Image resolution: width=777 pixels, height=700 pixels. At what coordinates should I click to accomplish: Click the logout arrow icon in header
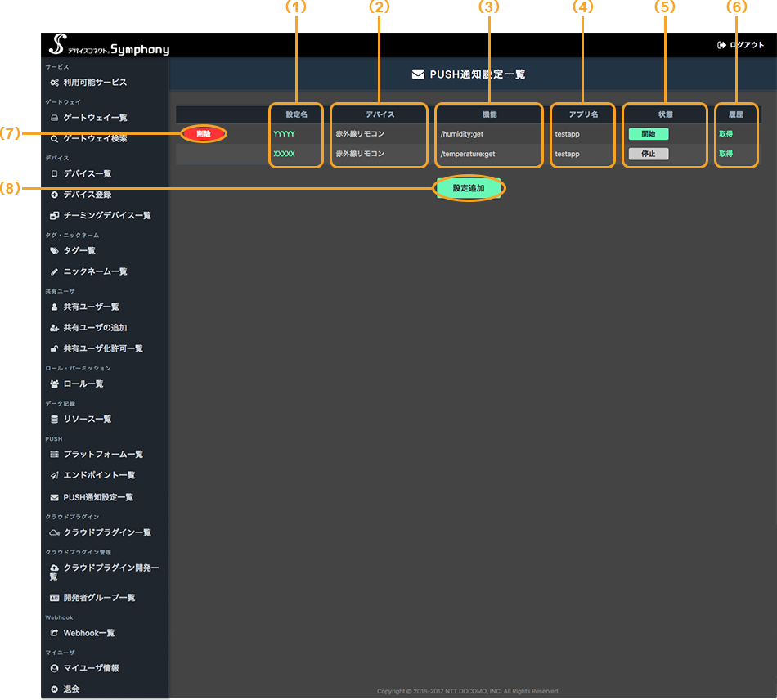point(721,45)
